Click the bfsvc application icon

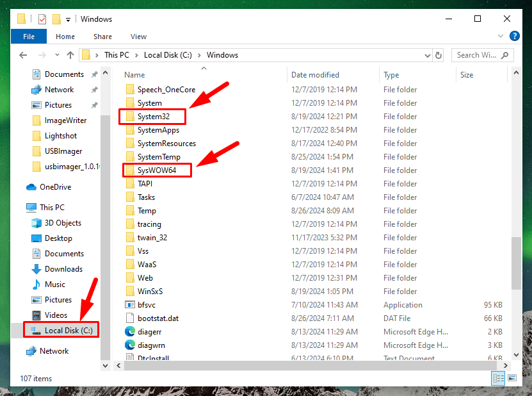tap(130, 305)
